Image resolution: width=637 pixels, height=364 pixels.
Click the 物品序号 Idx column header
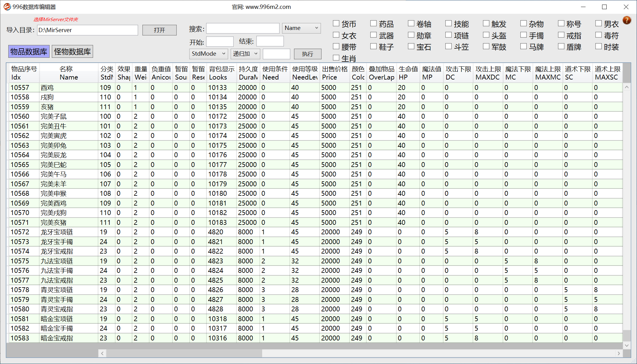pos(24,73)
